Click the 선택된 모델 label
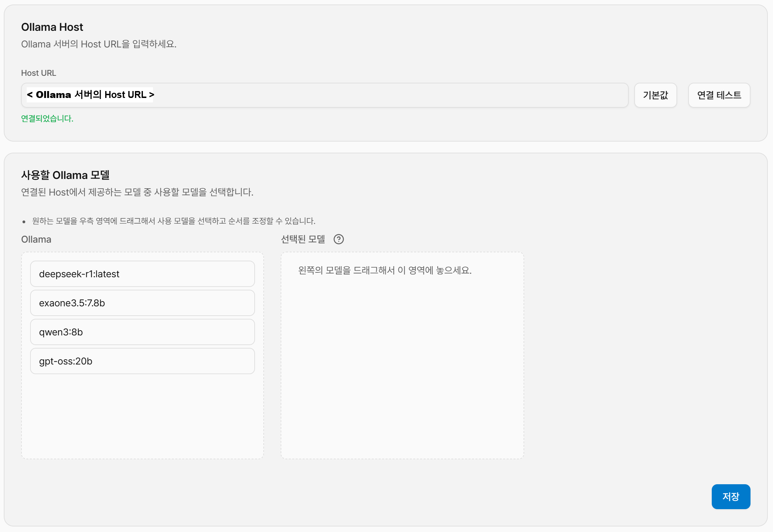This screenshot has height=532, width=773. click(x=303, y=239)
